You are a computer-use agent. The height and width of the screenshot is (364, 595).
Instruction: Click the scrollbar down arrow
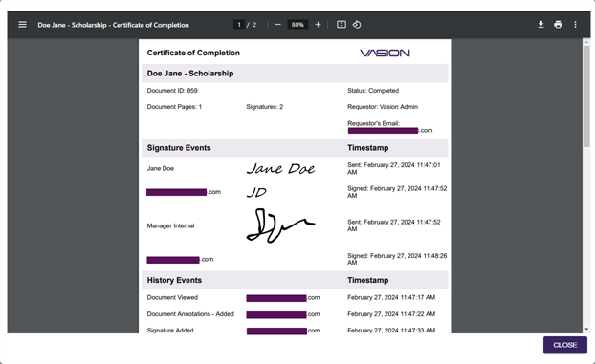pyautogui.click(x=586, y=330)
